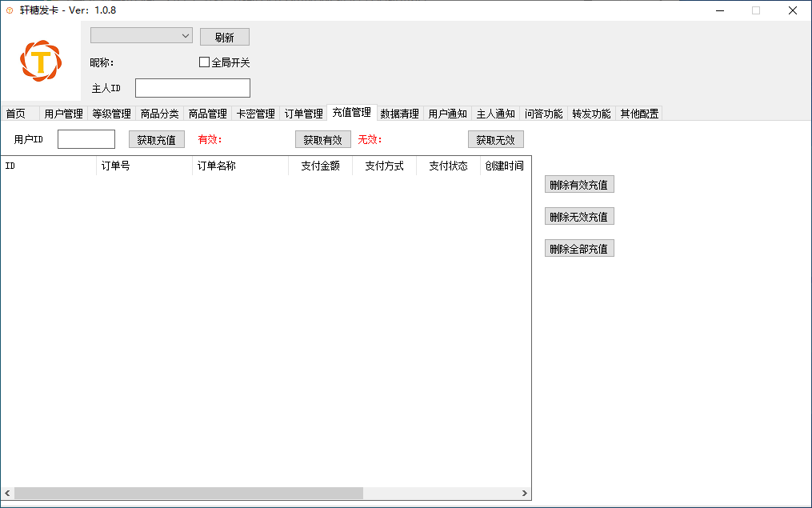Screen dimensions: 812x508
Task: Click the 刷新 refresh button
Action: pyautogui.click(x=225, y=37)
